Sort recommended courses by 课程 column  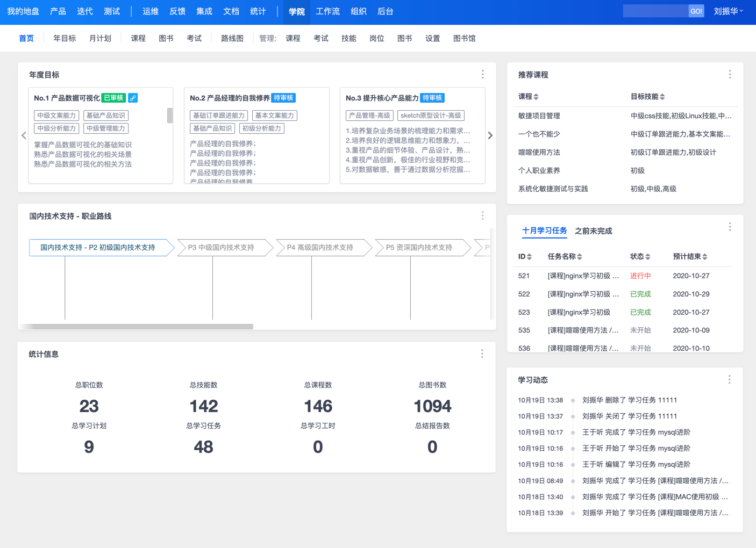point(528,97)
